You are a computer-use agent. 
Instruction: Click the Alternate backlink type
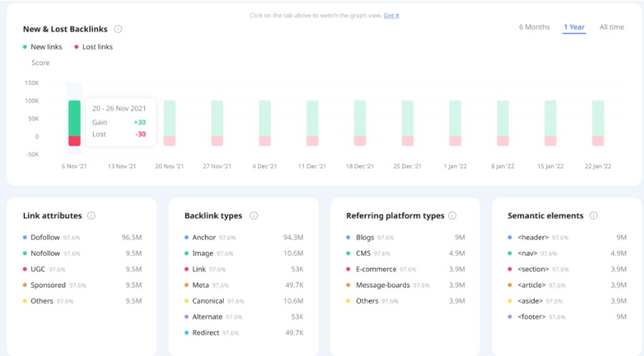point(244,317)
